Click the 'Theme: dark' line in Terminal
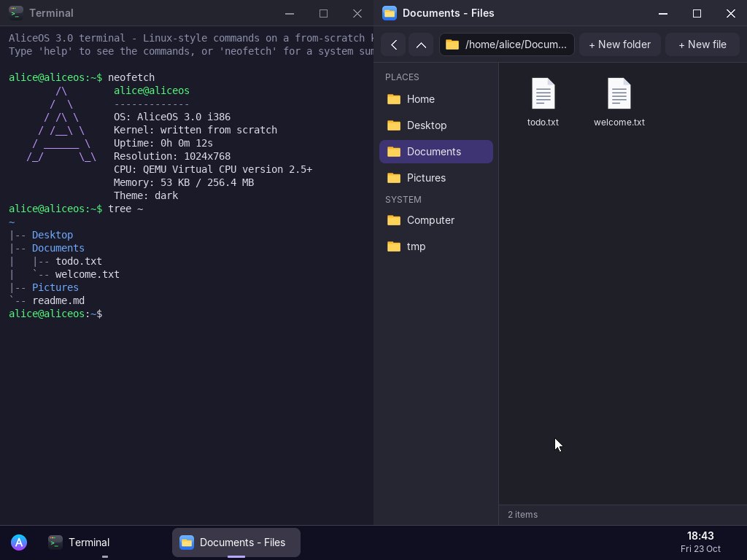 146,195
